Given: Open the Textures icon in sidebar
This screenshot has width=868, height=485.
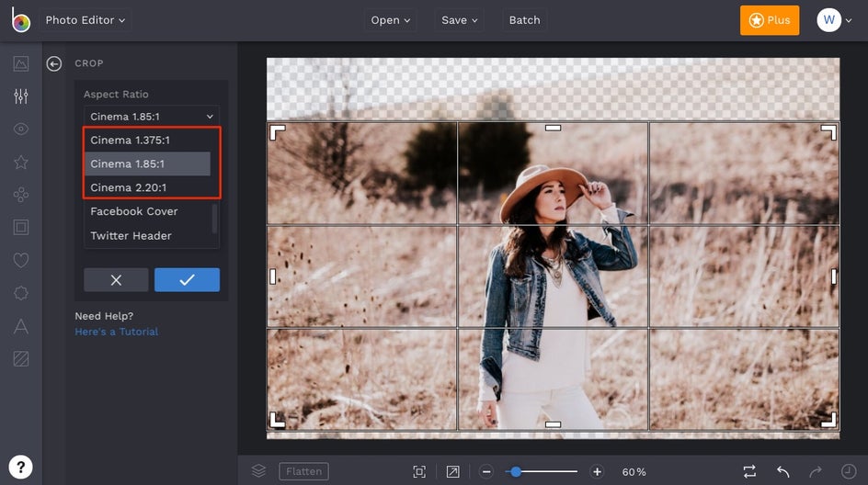Looking at the screenshot, I should pyautogui.click(x=21, y=359).
